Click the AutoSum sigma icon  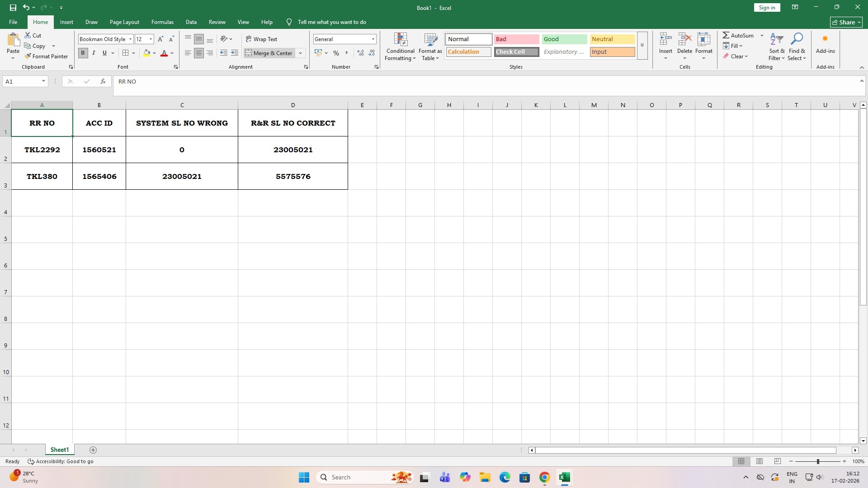(726, 35)
